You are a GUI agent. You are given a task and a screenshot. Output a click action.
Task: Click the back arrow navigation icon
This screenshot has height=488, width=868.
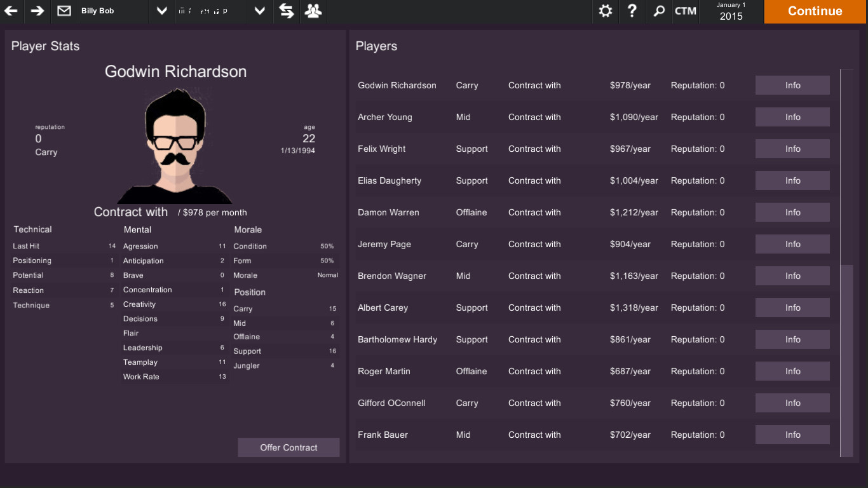click(x=11, y=11)
